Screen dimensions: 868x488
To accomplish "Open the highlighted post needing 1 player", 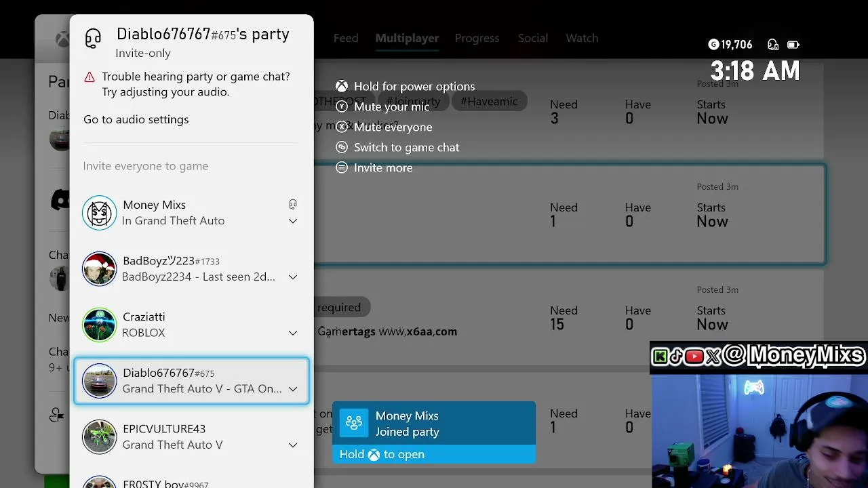I will tap(570, 215).
